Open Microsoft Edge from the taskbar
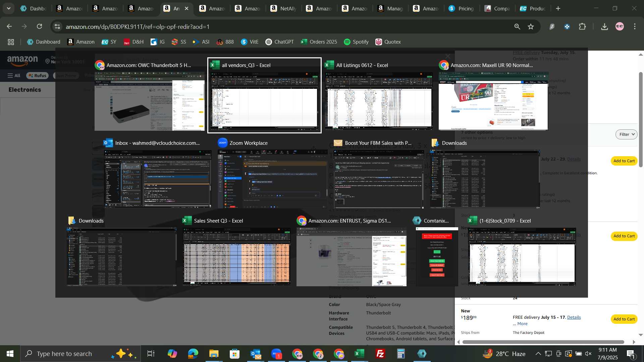 [193, 354]
